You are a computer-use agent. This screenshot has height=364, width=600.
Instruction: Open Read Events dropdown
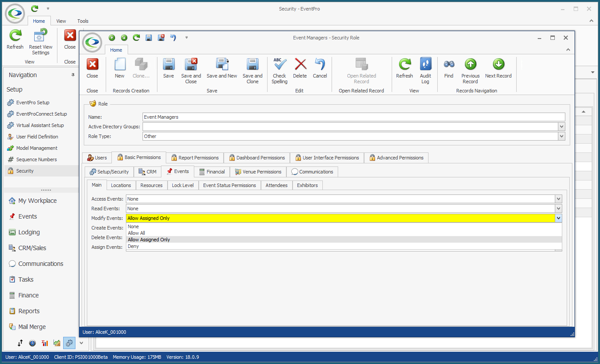pos(558,209)
